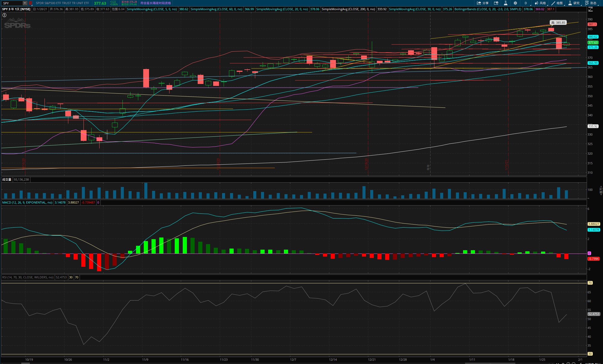
Task: Click the 分享 share icon button
Action: click(482, 3)
